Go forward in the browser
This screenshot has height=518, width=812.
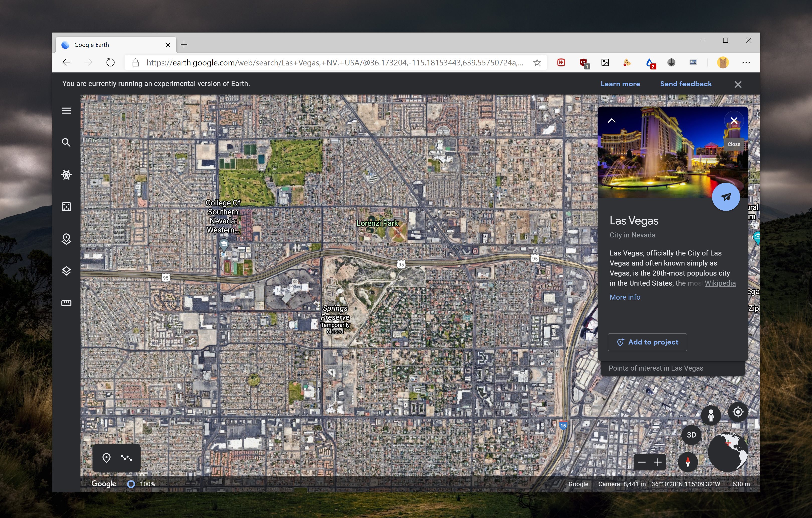(x=88, y=62)
